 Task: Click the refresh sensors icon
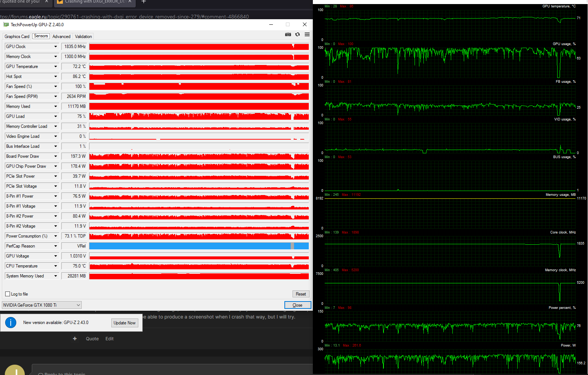pos(297,34)
